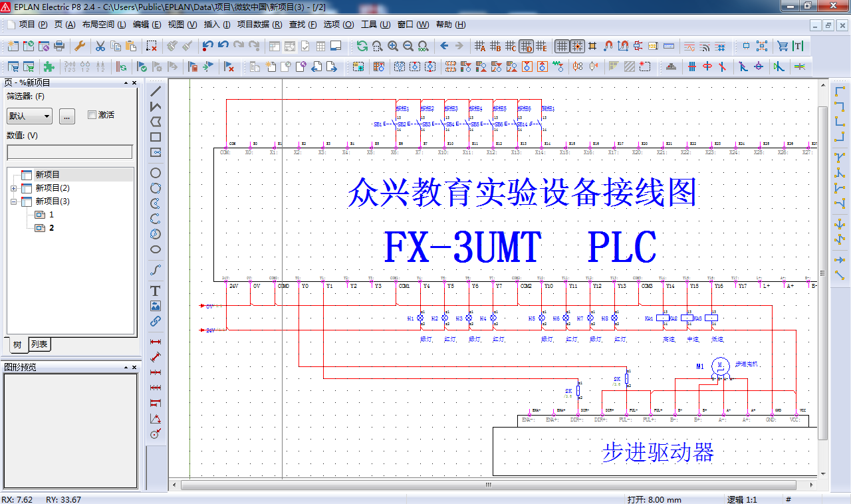
Task: Select the Hyperlink chain tool
Action: [x=156, y=321]
